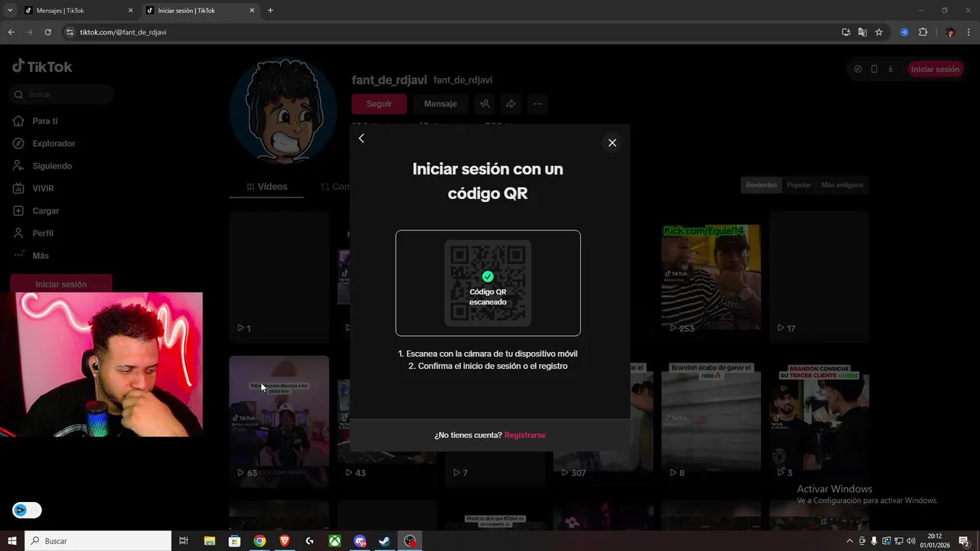Open VIVIR in sidebar

[x=43, y=188]
